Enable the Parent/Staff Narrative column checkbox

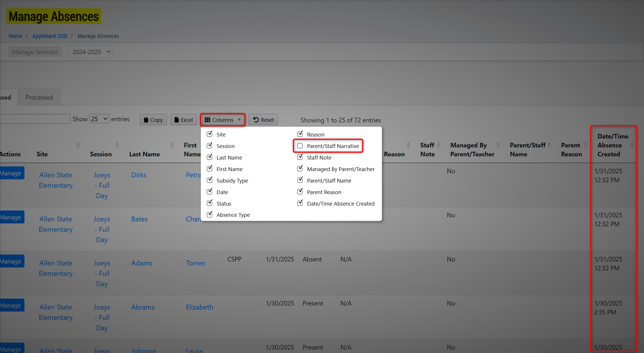point(300,146)
